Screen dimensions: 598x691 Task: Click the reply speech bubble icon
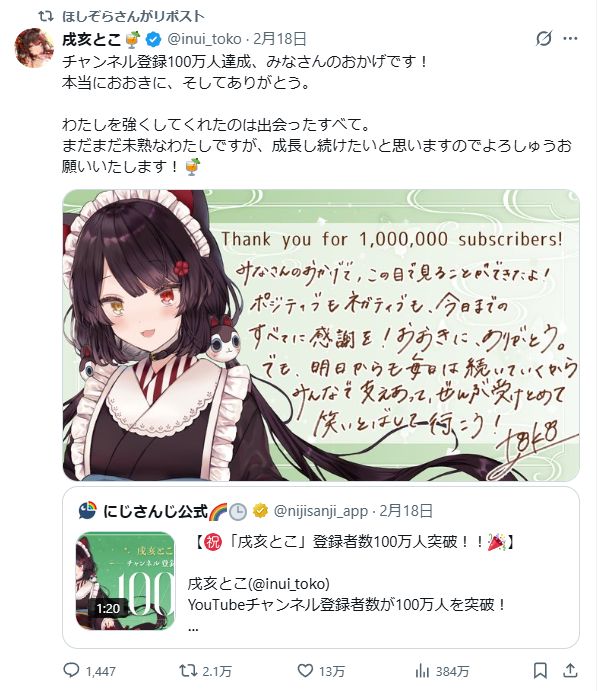click(71, 670)
